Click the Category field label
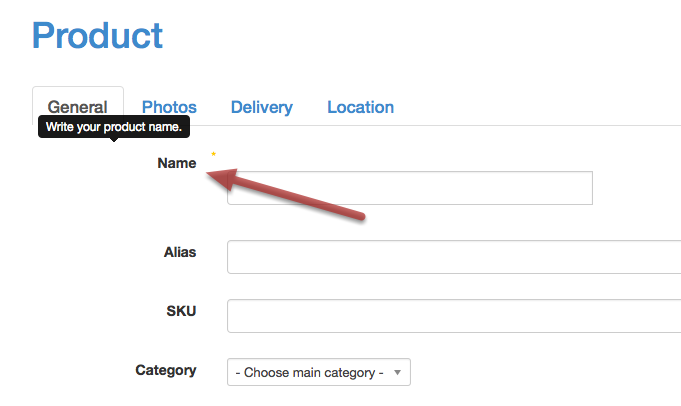This screenshot has height=406, width=681. (x=166, y=370)
